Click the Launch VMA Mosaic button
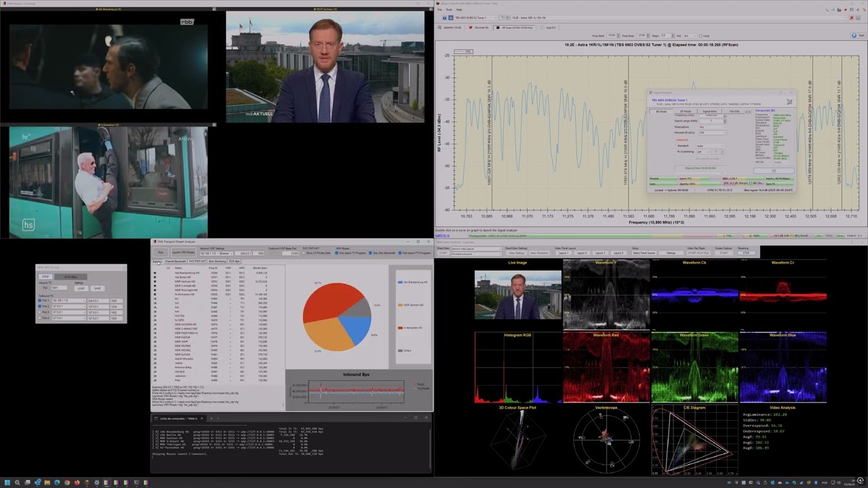This screenshot has width=868, height=488. tap(184, 252)
